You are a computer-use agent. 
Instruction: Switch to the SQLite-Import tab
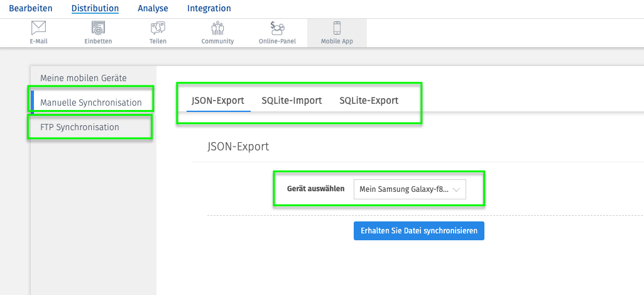pyautogui.click(x=292, y=101)
